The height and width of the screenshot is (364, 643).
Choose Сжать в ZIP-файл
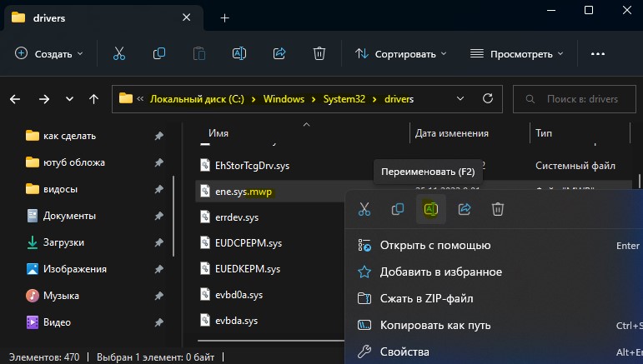[426, 298]
